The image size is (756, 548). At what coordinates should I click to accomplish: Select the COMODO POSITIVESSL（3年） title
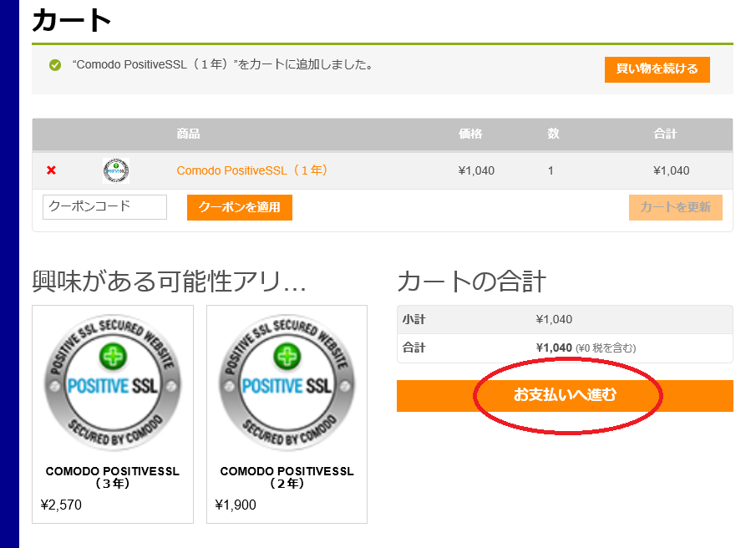pos(113,477)
